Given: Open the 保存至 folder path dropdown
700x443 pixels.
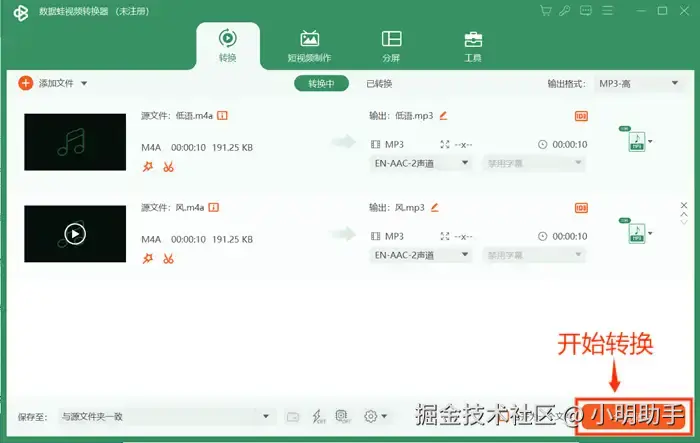Looking at the screenshot, I should tap(166, 417).
